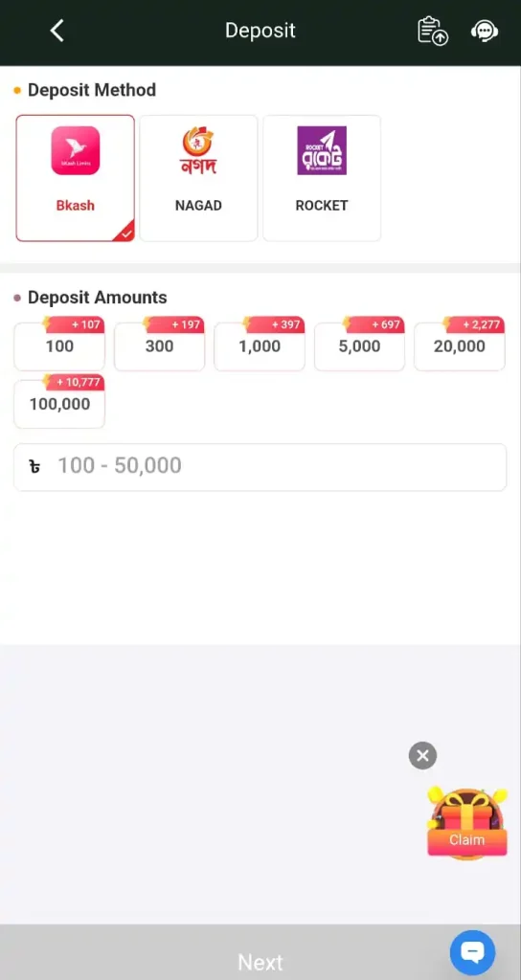Screen dimensions: 521x980
Task: Contact customer service via headset icon
Action: (484, 32)
